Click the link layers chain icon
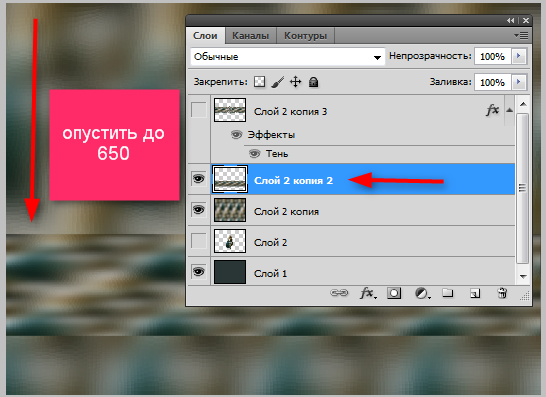The image size is (546, 397). point(339,293)
